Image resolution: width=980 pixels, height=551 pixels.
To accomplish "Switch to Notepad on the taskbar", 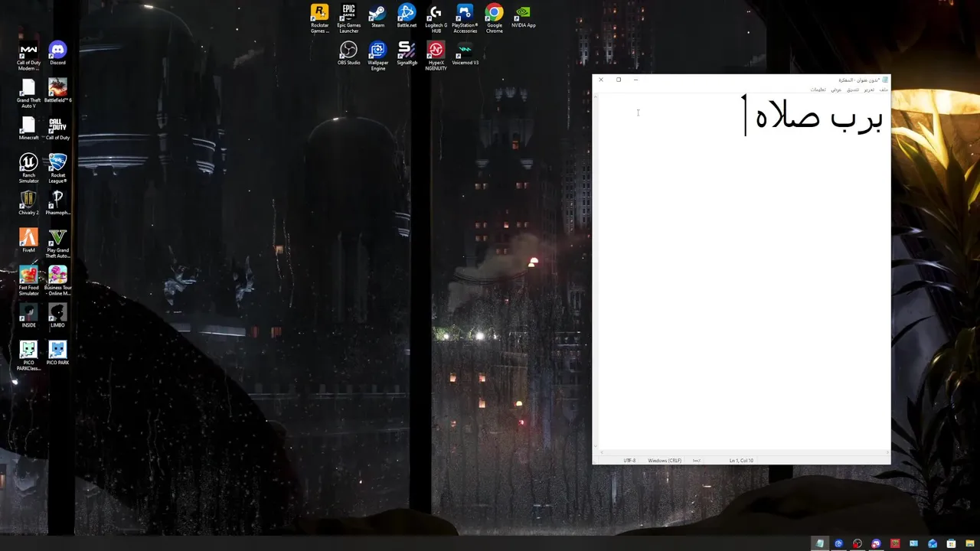I will point(820,543).
